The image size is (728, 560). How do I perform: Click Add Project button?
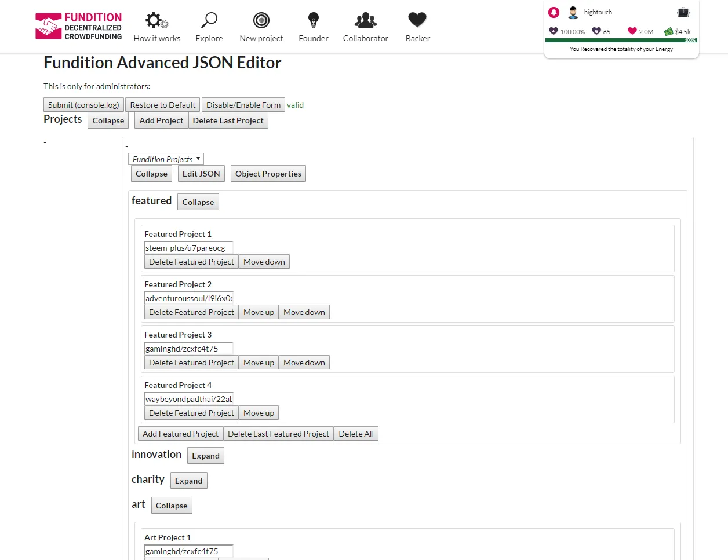click(x=161, y=120)
